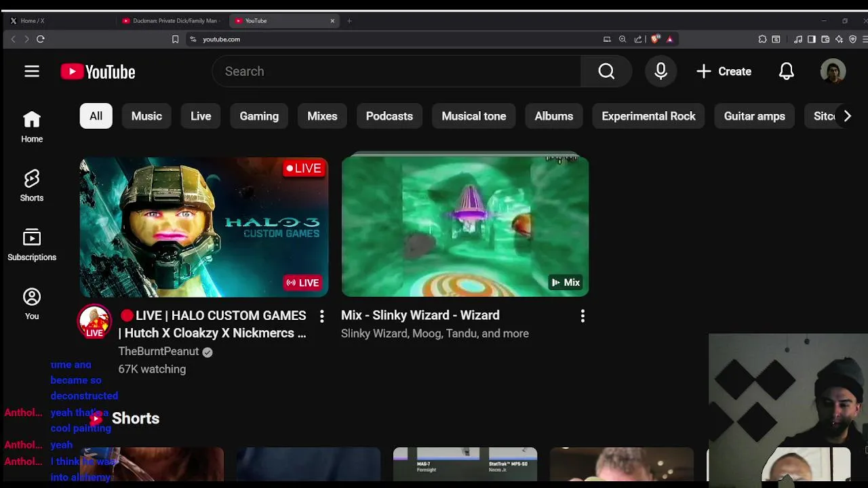Open the browser main menu icon

[x=865, y=39]
